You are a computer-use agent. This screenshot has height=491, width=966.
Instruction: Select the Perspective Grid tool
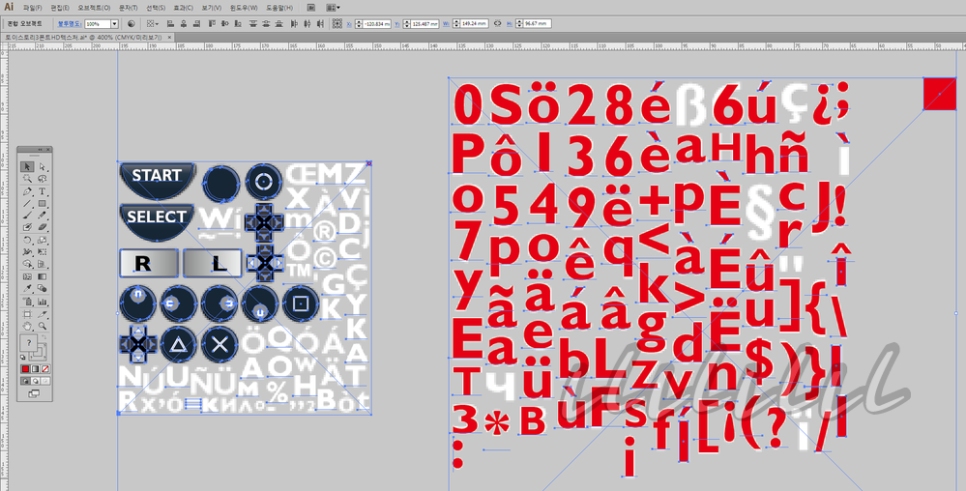43,263
